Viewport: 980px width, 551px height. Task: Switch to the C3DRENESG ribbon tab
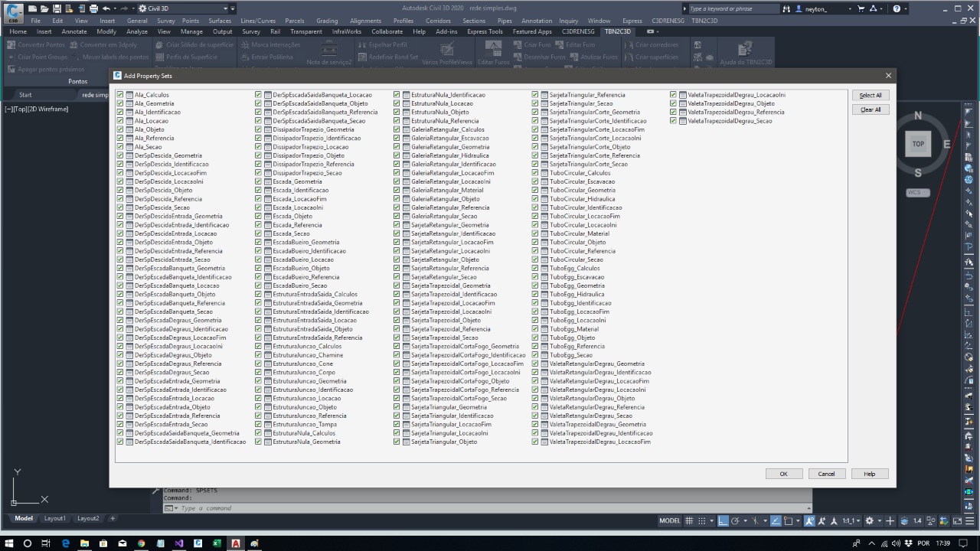578,31
